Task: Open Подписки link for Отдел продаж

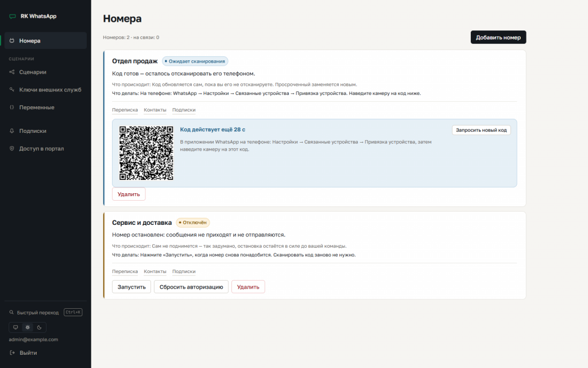Action: (x=184, y=110)
